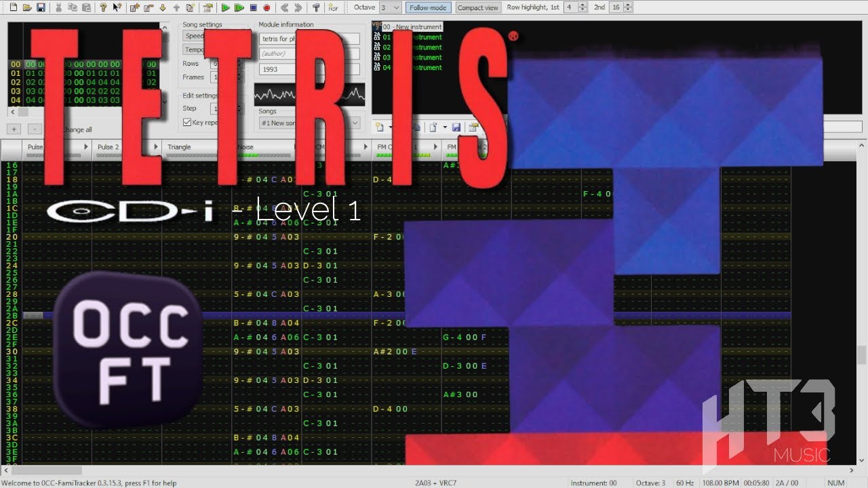Remove a frame with the Remove frame icon

coord(148,7)
